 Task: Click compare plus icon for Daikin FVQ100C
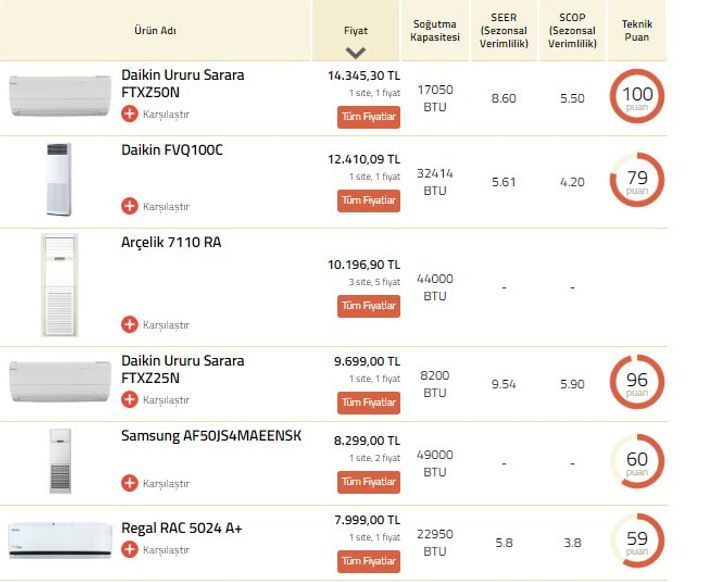click(x=129, y=206)
